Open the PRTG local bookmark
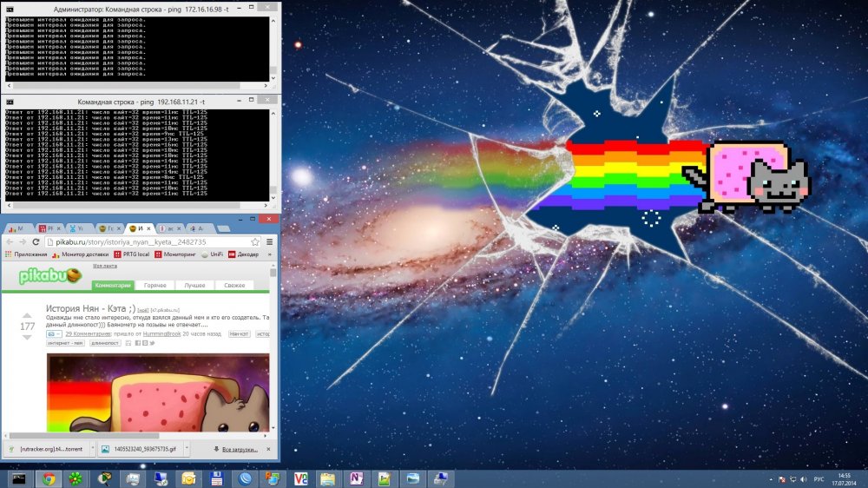Screen dimensions: 868x488 click(132, 254)
